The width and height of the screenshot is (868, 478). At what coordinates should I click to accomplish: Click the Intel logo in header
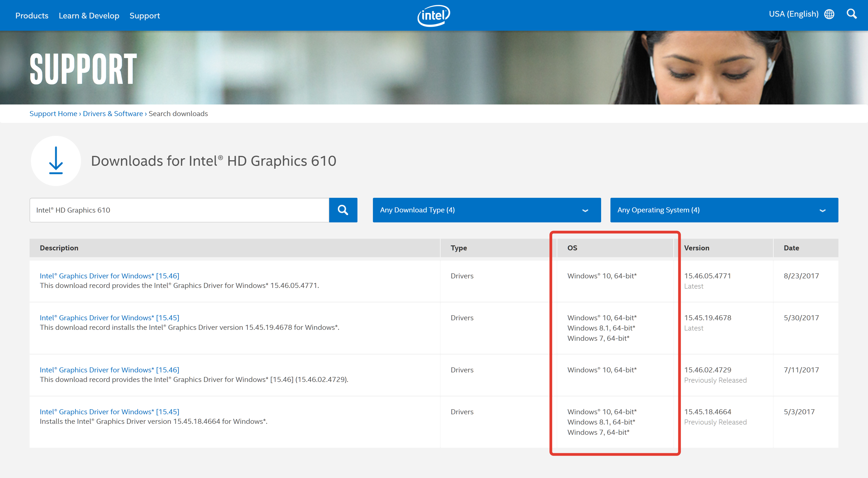[x=434, y=15]
